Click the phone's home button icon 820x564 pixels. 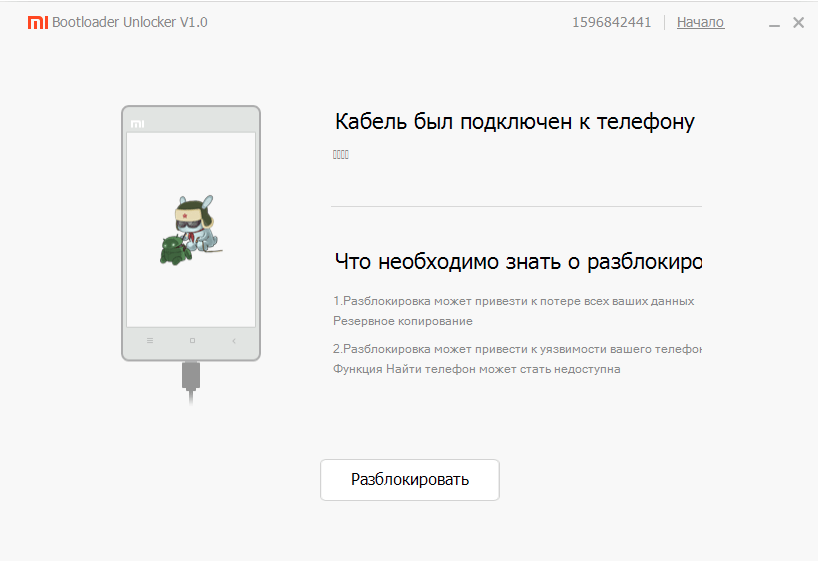tap(192, 341)
